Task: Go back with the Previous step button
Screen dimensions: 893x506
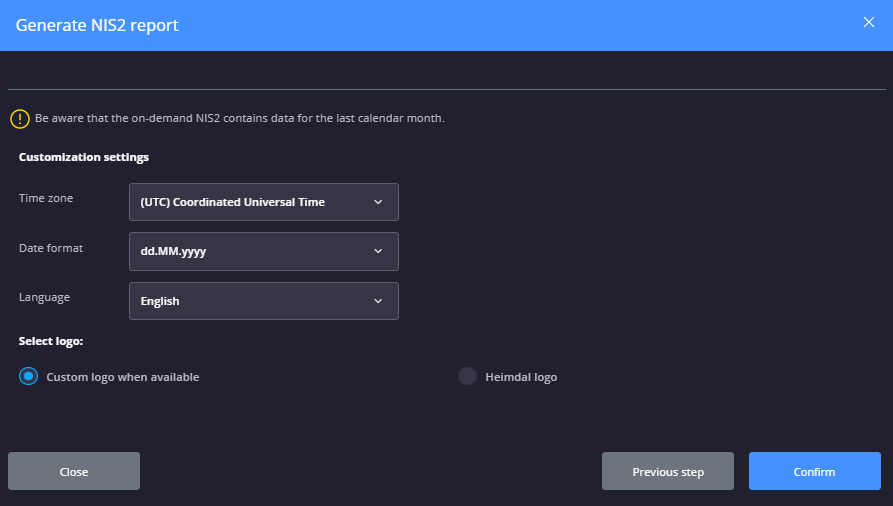Action: tap(668, 471)
